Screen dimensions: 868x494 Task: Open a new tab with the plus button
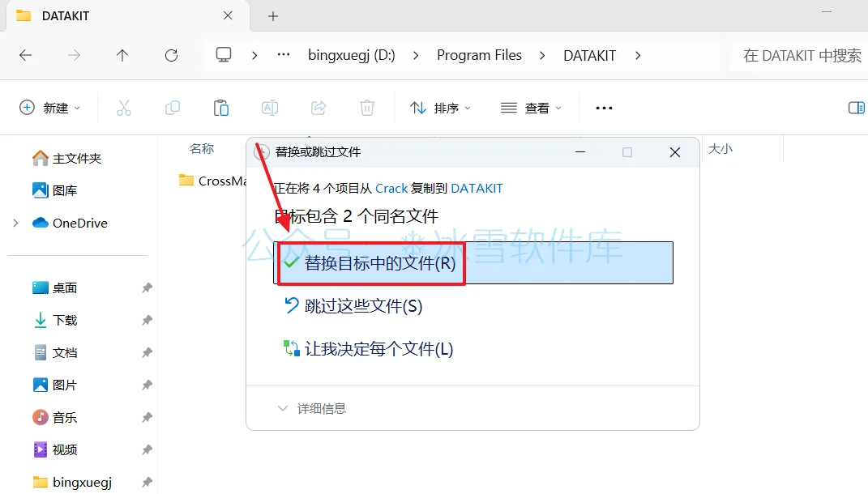point(273,16)
